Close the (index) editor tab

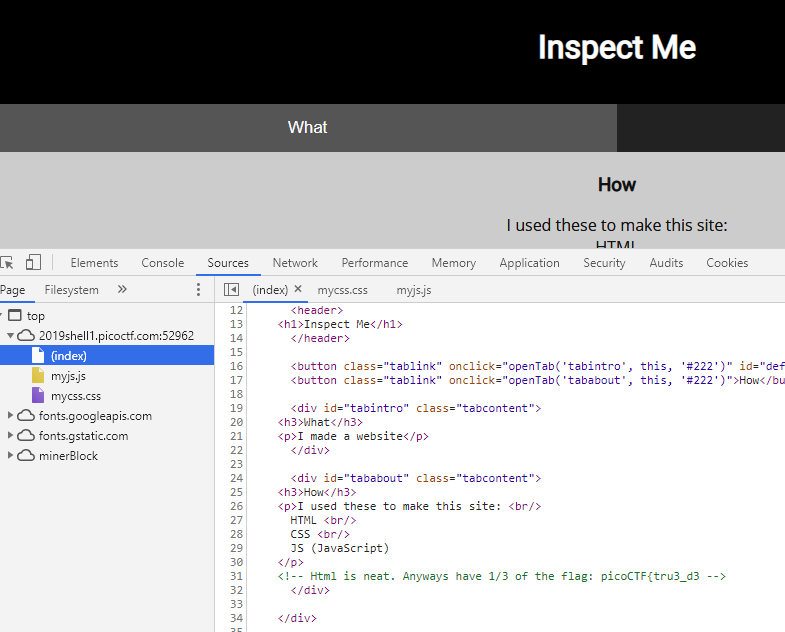[298, 289]
